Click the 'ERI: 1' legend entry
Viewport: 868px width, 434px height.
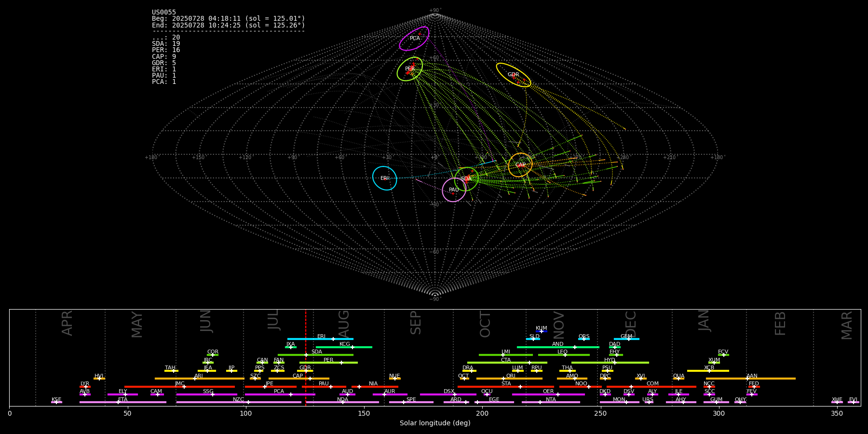[164, 69]
